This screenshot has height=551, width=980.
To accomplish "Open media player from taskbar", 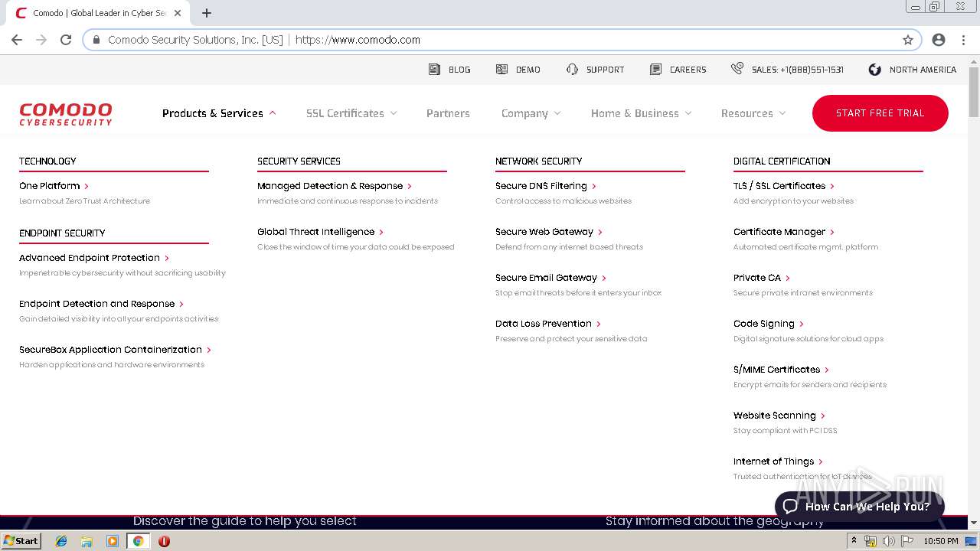I will click(113, 541).
